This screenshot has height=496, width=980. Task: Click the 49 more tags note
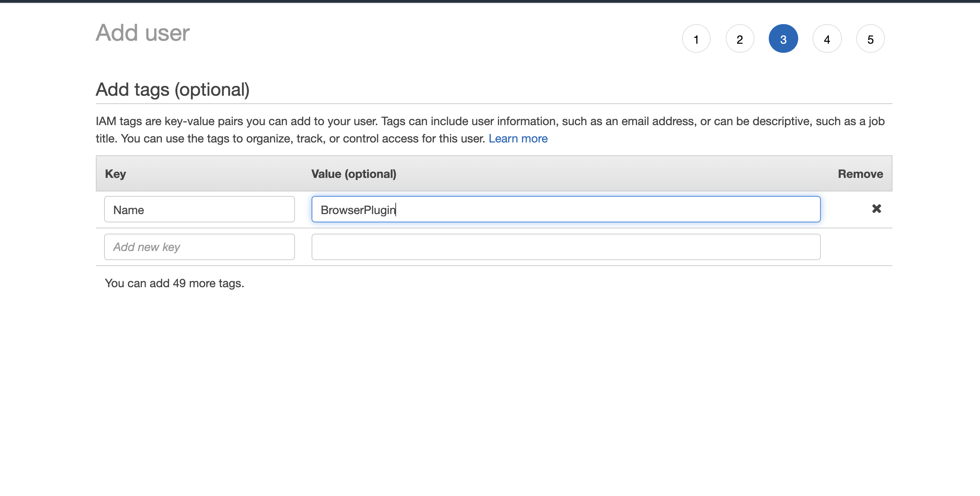pyautogui.click(x=174, y=283)
